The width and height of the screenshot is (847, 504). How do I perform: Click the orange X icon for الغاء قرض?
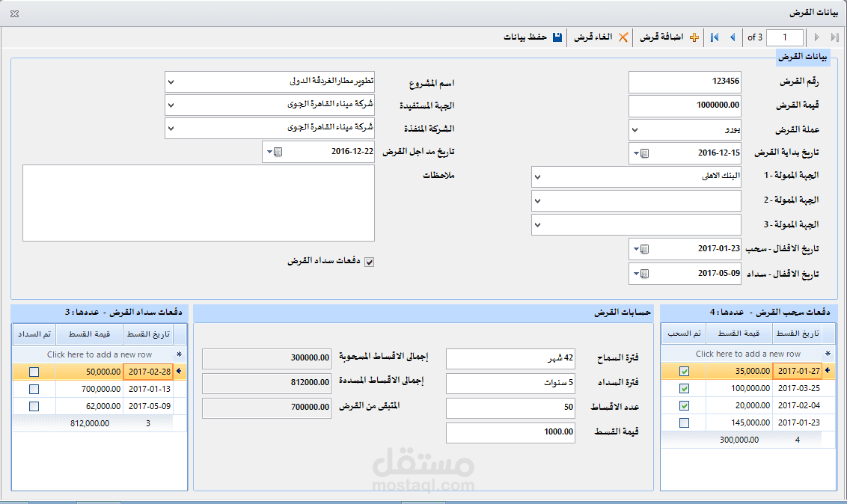coord(622,37)
